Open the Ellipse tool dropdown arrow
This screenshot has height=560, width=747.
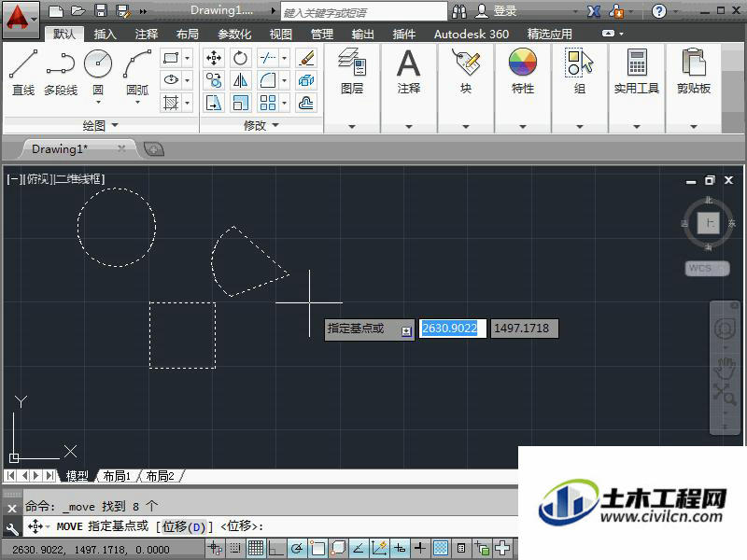(x=188, y=80)
